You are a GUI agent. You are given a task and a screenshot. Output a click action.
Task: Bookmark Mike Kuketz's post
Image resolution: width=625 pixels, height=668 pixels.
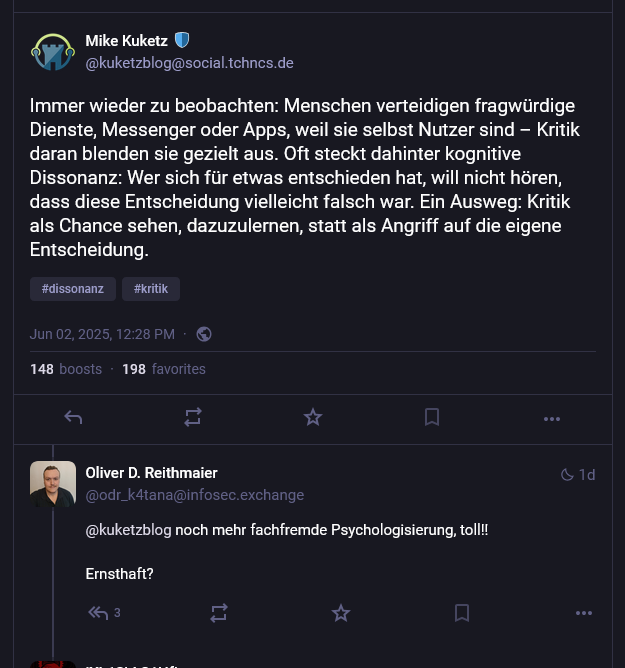(x=432, y=418)
